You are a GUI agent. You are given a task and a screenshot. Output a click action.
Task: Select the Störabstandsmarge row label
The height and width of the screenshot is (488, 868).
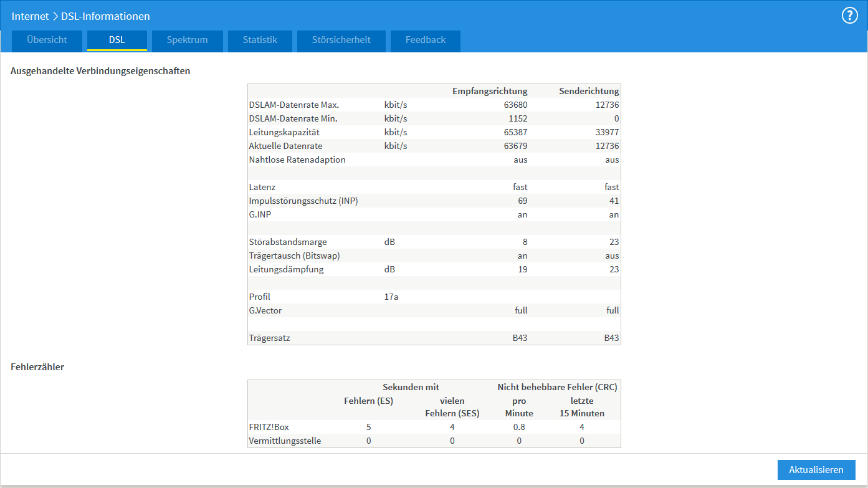(288, 242)
